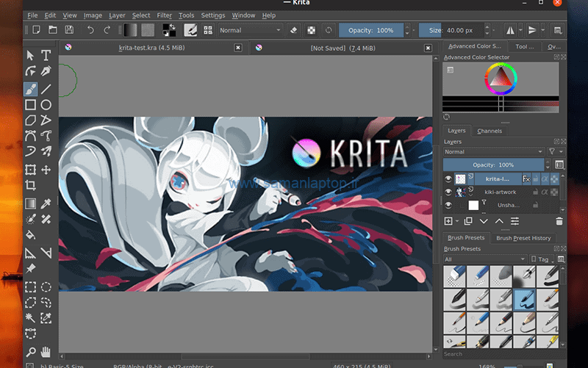The width and height of the screenshot is (588, 368).
Task: Toggle eraser mode
Action: coord(294,30)
